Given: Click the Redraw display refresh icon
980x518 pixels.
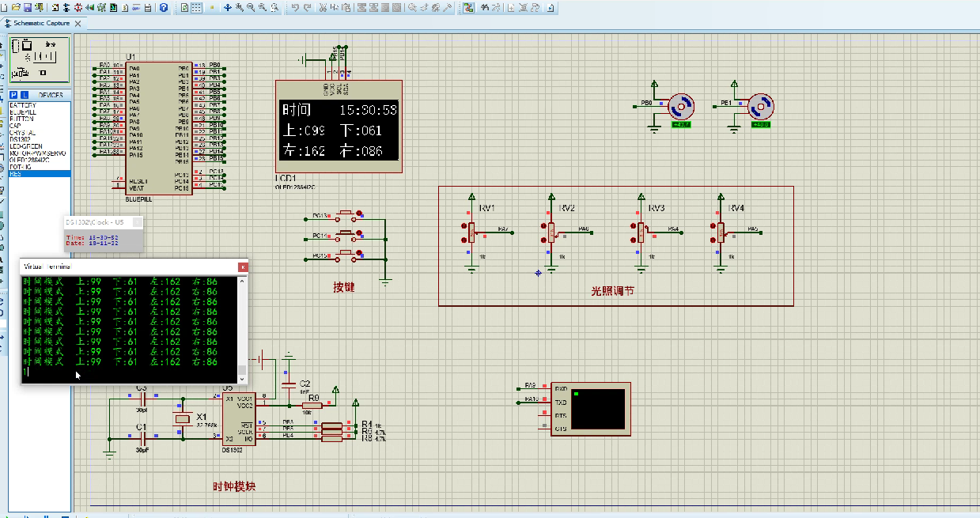Looking at the screenshot, I should [x=184, y=7].
